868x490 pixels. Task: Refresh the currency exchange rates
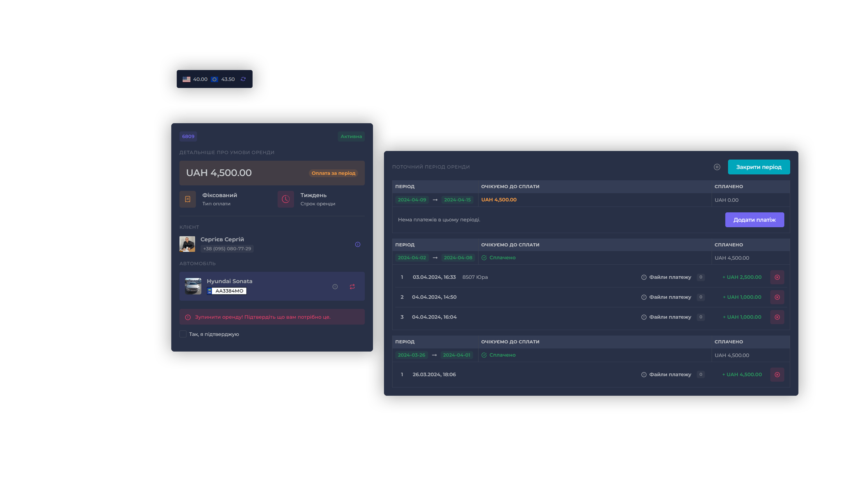(243, 79)
